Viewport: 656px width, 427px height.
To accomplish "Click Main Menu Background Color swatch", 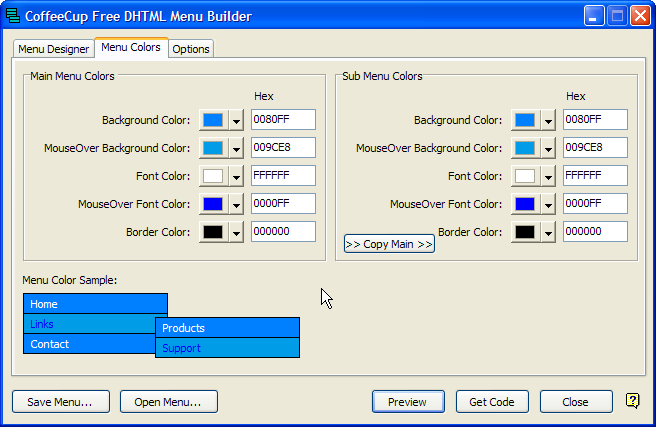I will (x=212, y=120).
